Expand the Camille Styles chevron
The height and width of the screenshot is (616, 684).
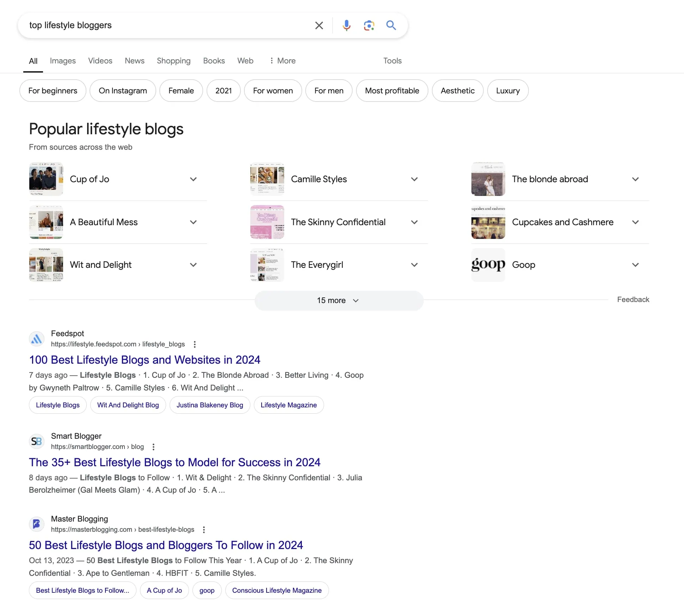click(414, 179)
